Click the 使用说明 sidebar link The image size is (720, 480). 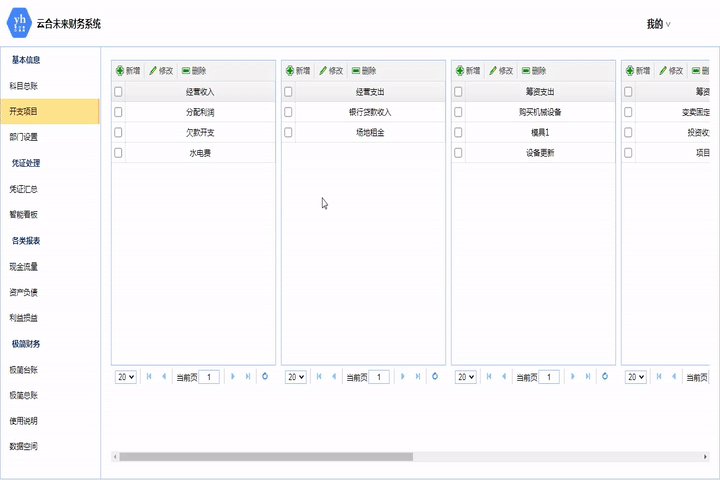pyautogui.click(x=24, y=420)
